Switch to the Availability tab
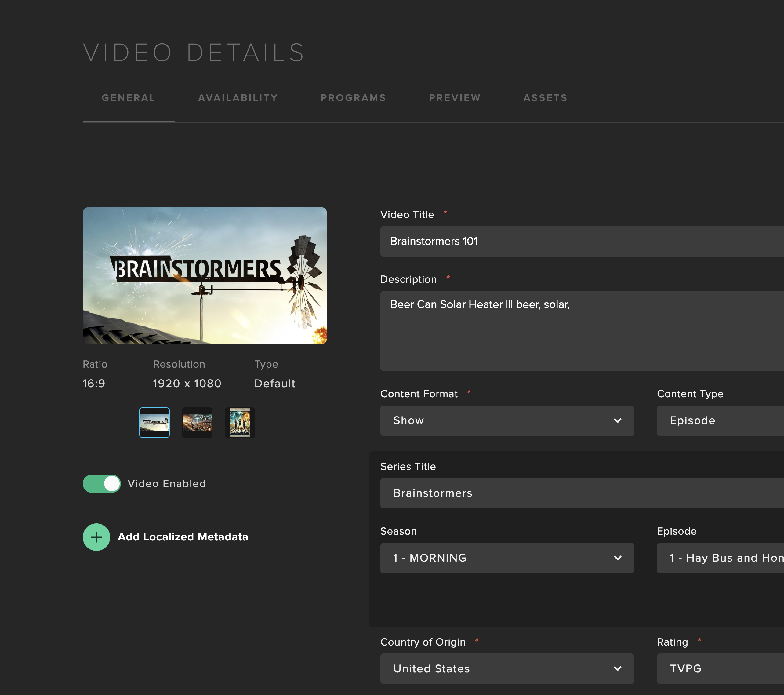Viewport: 784px width, 695px height. (238, 98)
